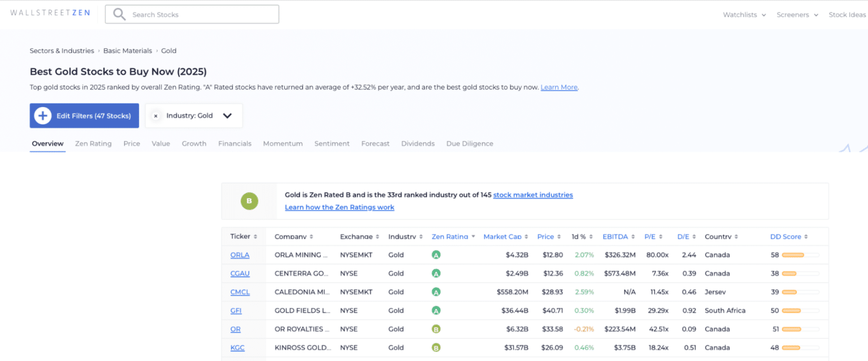868x361 pixels.
Task: Expand the Industry: Gold filter chevron
Action: [227, 116]
